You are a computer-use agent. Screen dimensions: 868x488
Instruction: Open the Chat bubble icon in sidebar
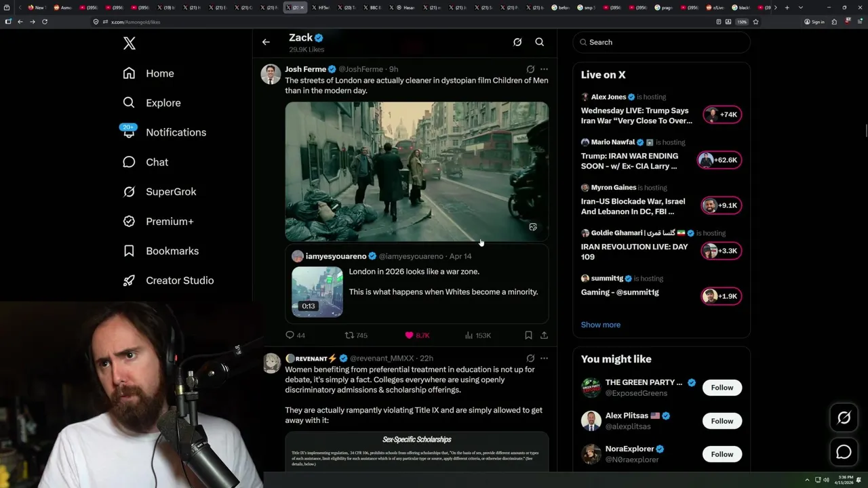129,162
